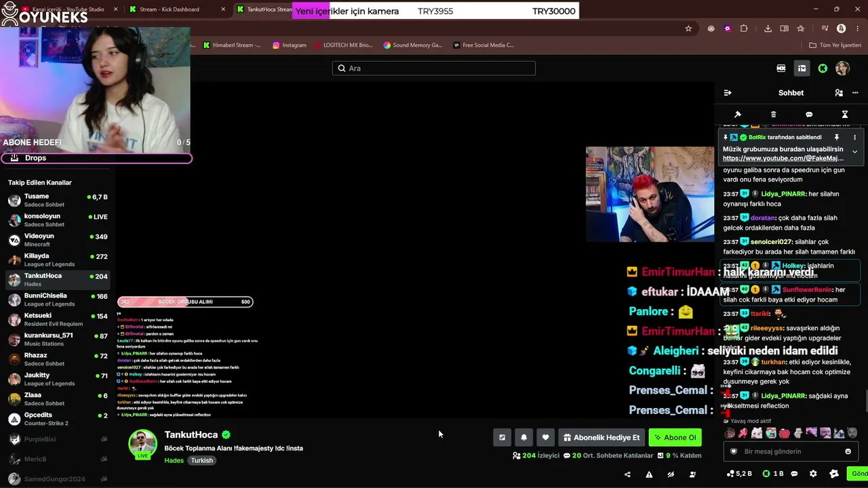Click the MX icon in the Kick header
This screenshot has height=488, width=868.
click(781, 68)
